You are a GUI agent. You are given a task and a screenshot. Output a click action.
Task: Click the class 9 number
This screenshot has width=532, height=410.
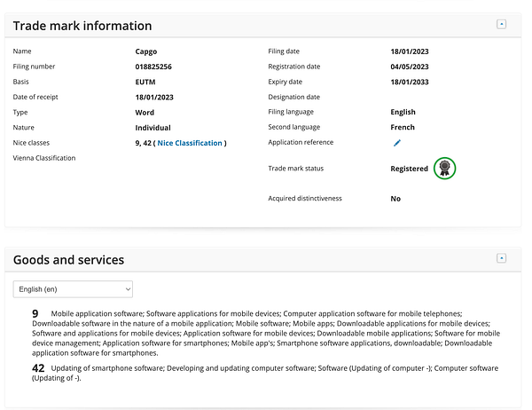pos(35,314)
